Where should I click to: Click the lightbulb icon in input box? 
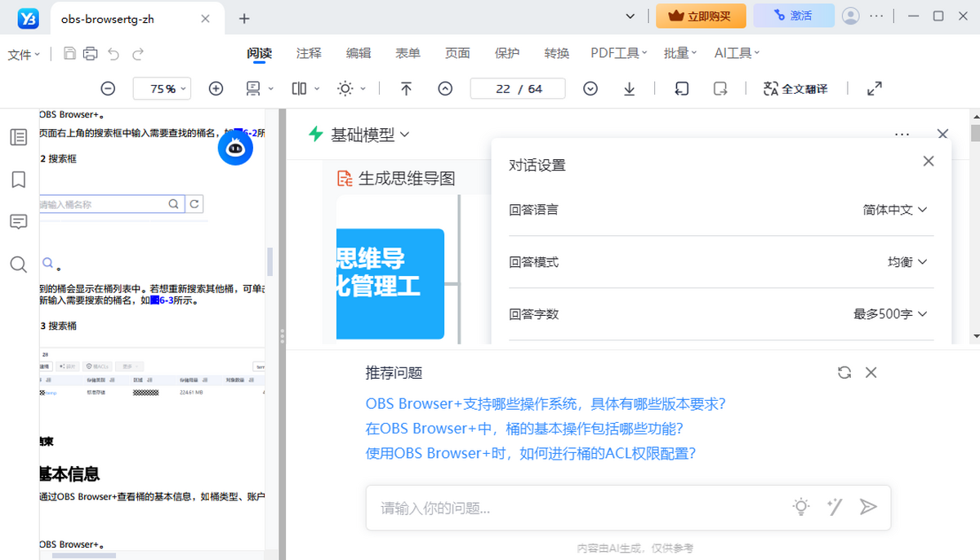coord(802,507)
